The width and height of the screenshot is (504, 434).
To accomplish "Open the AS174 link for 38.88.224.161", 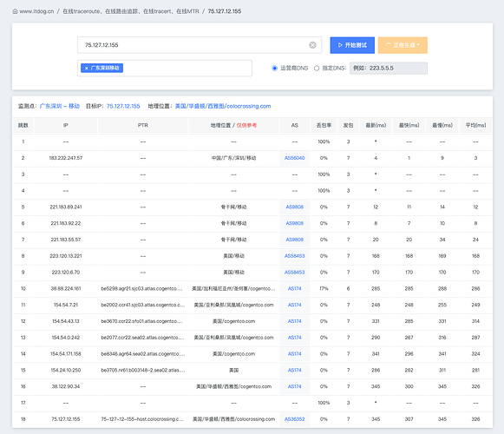I will pos(294,288).
